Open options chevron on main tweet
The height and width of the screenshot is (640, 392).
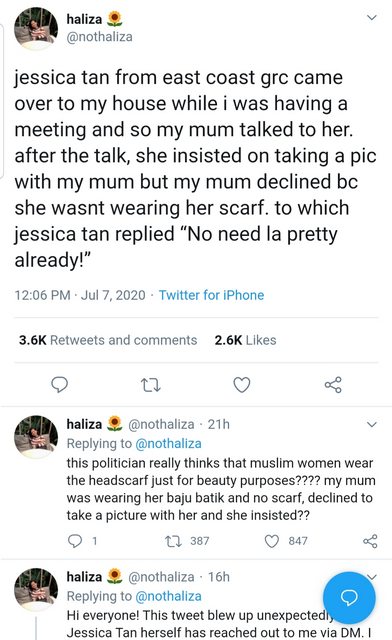372,18
